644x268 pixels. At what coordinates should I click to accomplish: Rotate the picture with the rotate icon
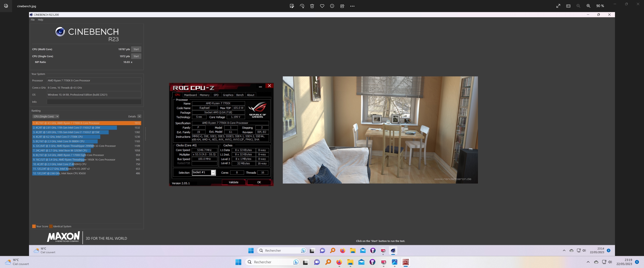[302, 6]
